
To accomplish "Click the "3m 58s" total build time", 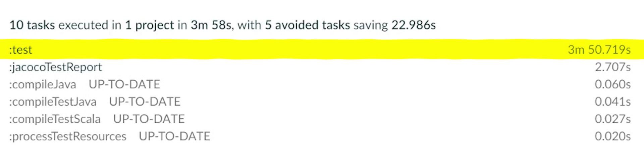I will tap(211, 25).
